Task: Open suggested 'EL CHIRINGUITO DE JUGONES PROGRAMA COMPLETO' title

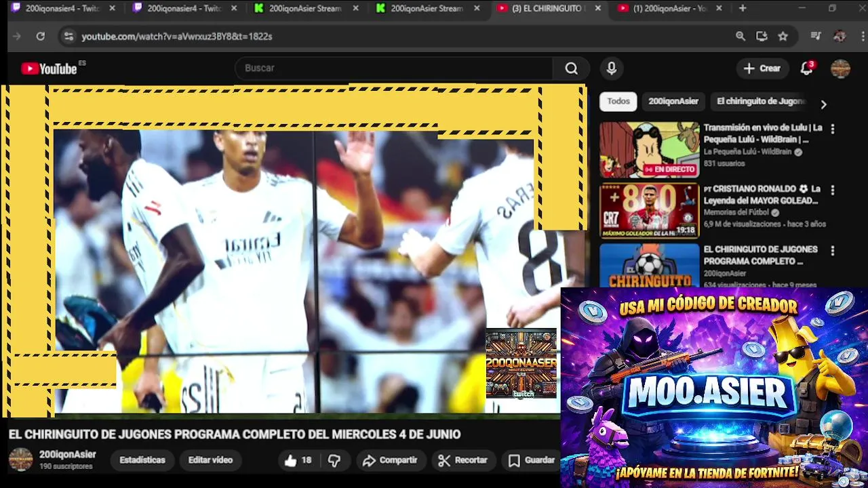Action: coord(760,256)
